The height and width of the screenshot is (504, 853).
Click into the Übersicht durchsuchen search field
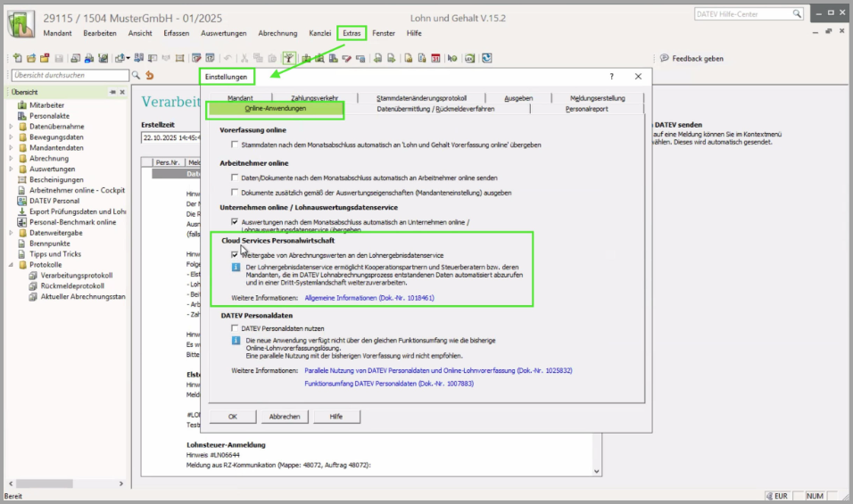point(67,76)
